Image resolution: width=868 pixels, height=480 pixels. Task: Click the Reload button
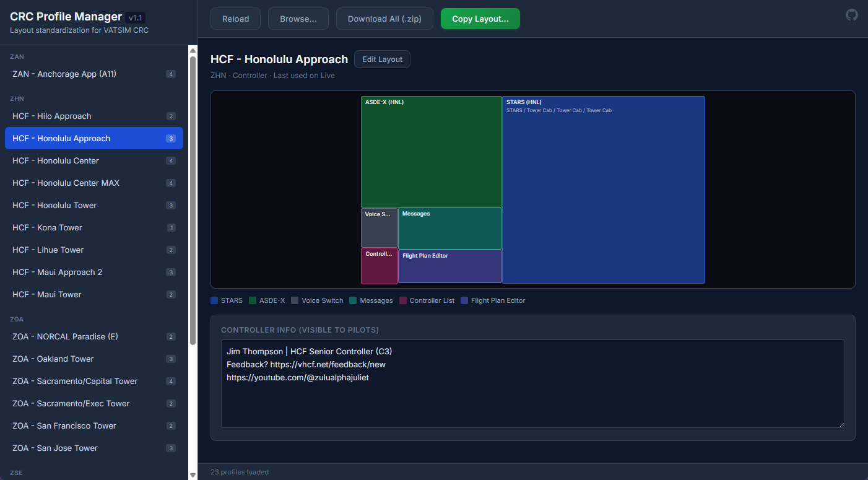235,19
